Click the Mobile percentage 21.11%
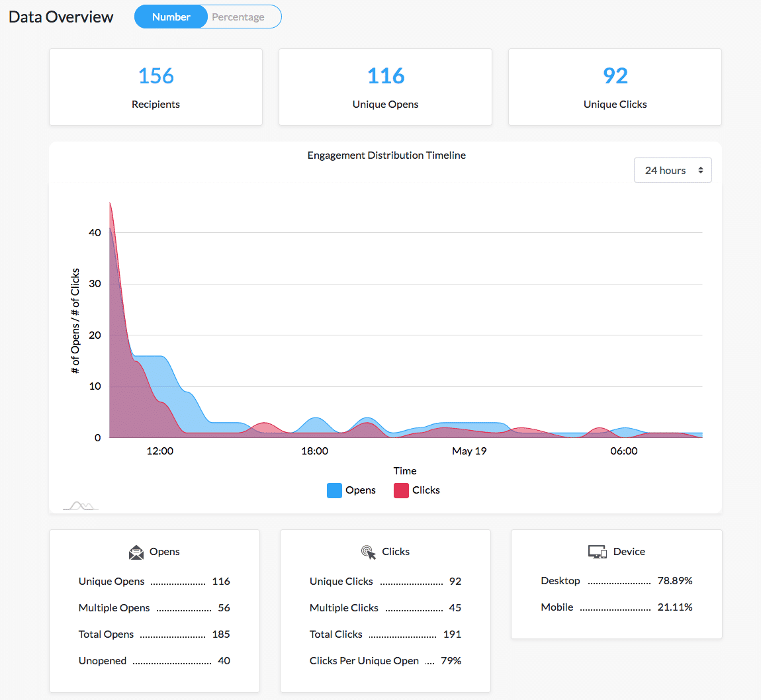The image size is (761, 700). tap(674, 607)
